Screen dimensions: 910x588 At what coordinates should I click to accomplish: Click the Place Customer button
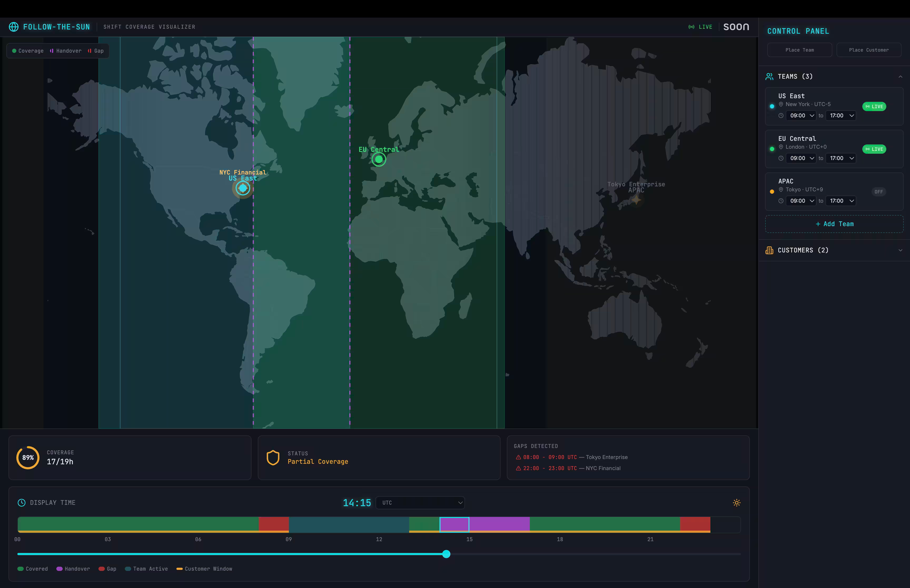[x=869, y=50]
